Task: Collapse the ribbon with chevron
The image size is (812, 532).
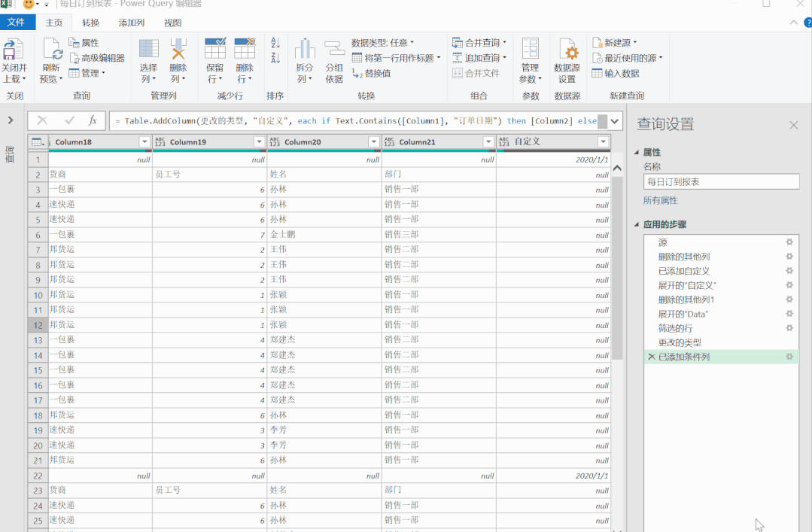Action: 793,23
